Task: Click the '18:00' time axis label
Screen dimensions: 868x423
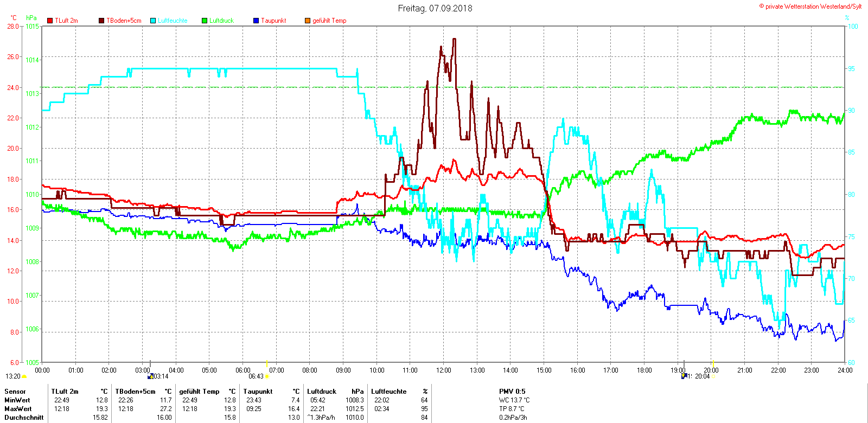Action: point(644,370)
